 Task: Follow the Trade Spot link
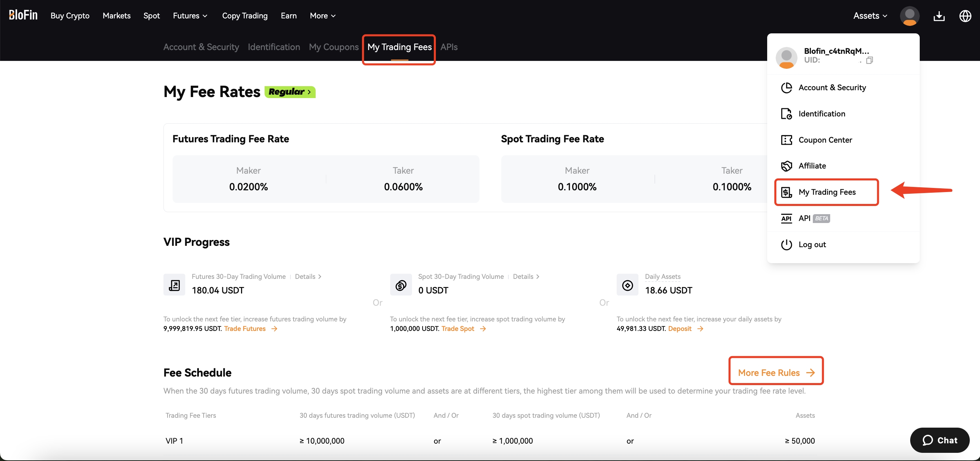click(459, 329)
